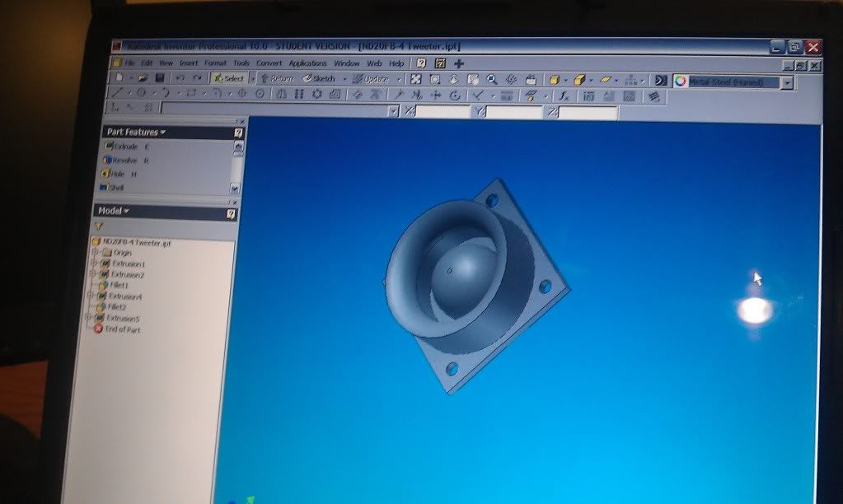
Task: Click the Model browser filter funnel icon
Action: click(x=99, y=226)
